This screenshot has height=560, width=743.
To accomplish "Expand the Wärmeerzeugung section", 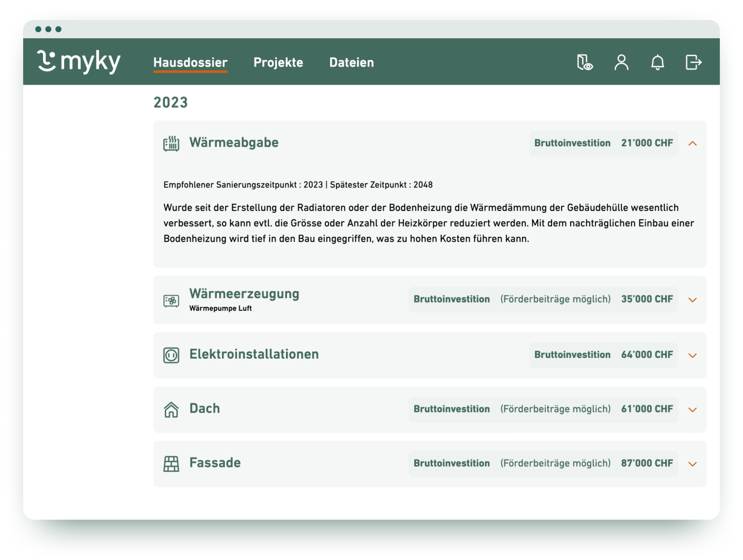I will click(x=693, y=300).
